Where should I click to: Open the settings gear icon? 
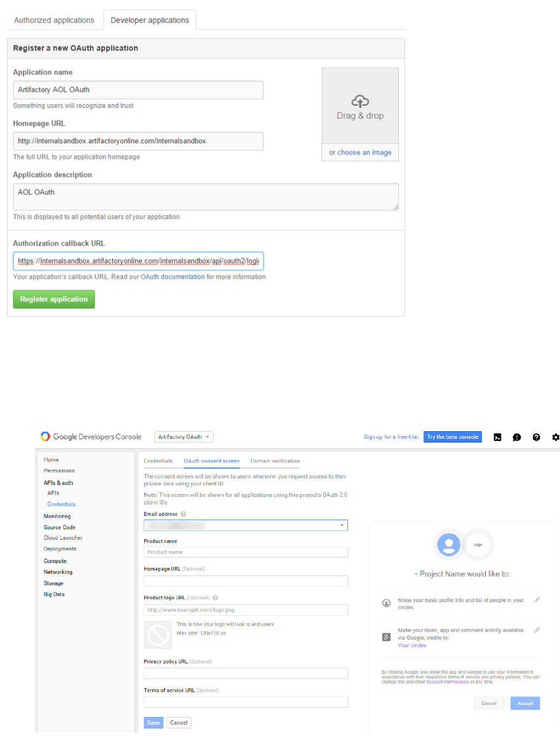click(x=555, y=437)
